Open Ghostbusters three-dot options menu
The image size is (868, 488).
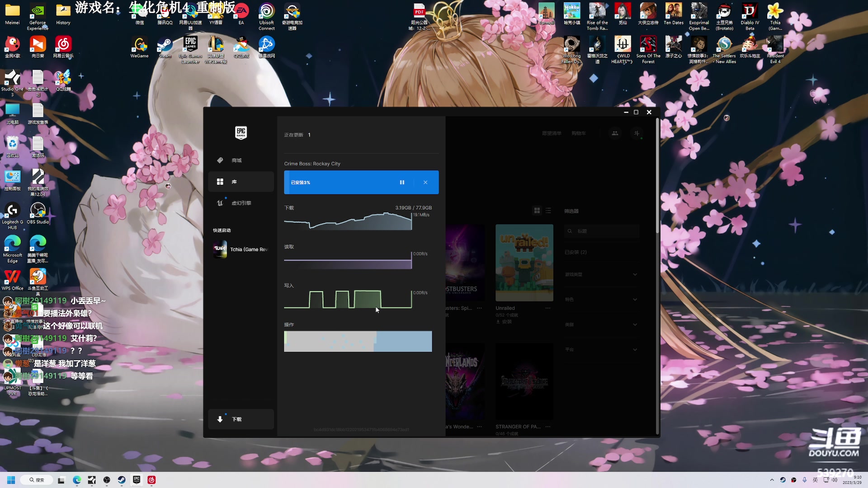point(479,308)
